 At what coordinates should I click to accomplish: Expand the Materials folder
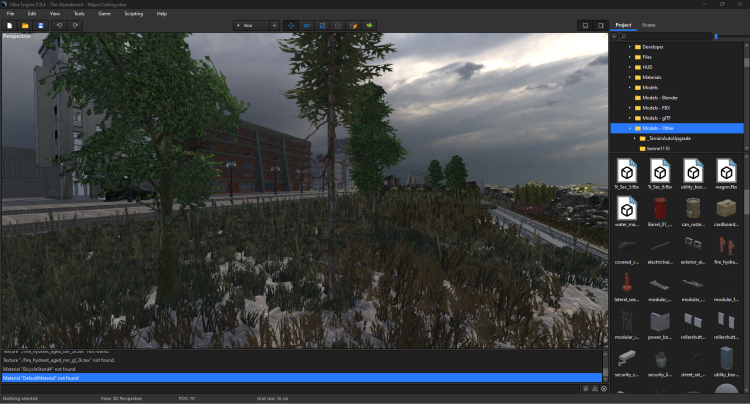tap(629, 77)
